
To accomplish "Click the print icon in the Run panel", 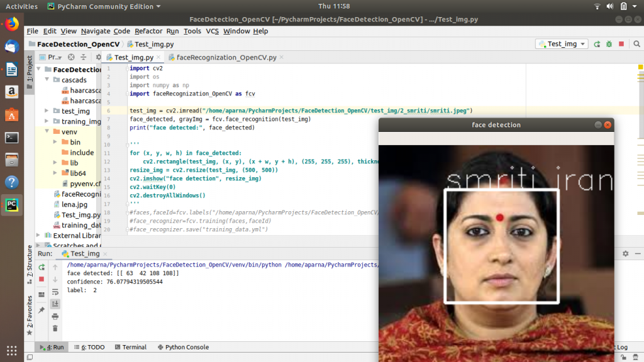I will (x=55, y=317).
